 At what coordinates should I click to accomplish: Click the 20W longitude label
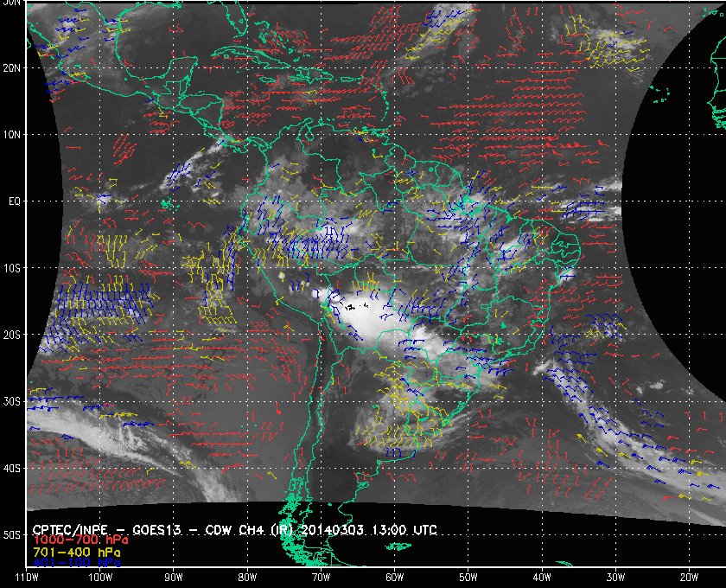click(x=689, y=578)
